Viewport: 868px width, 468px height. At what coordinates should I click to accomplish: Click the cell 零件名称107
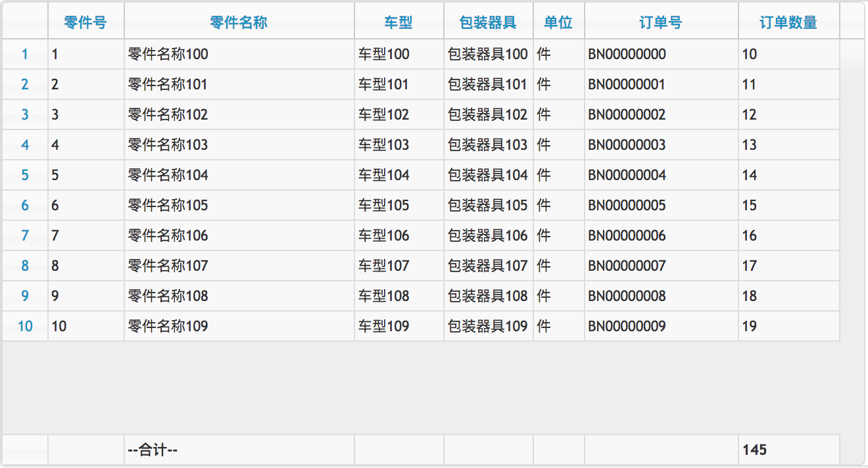239,266
